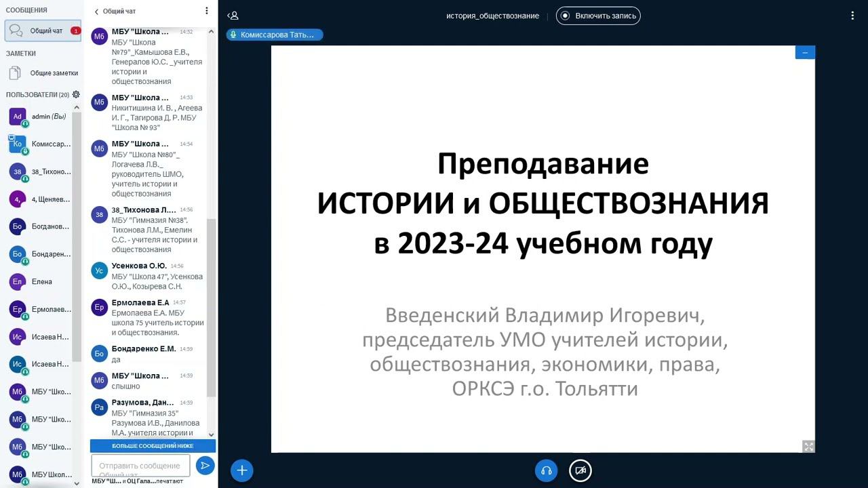Open Общий чат in the messages section
The height and width of the screenshot is (488, 868).
[x=43, y=30]
